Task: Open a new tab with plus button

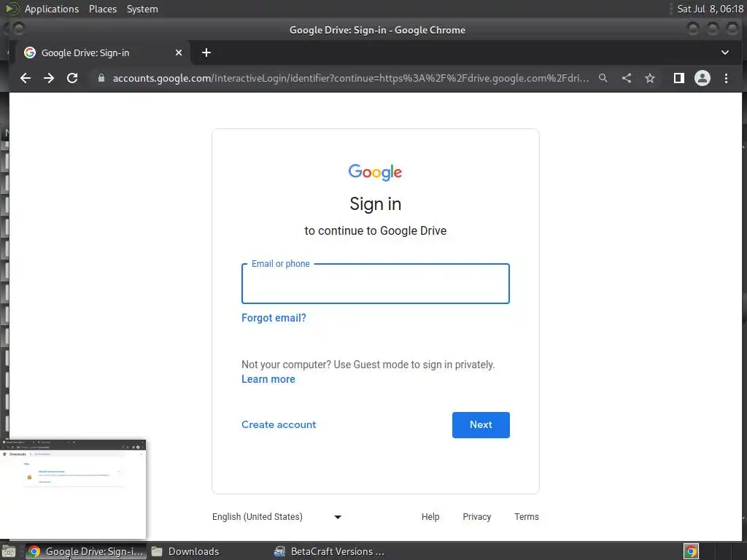Action: (x=206, y=52)
